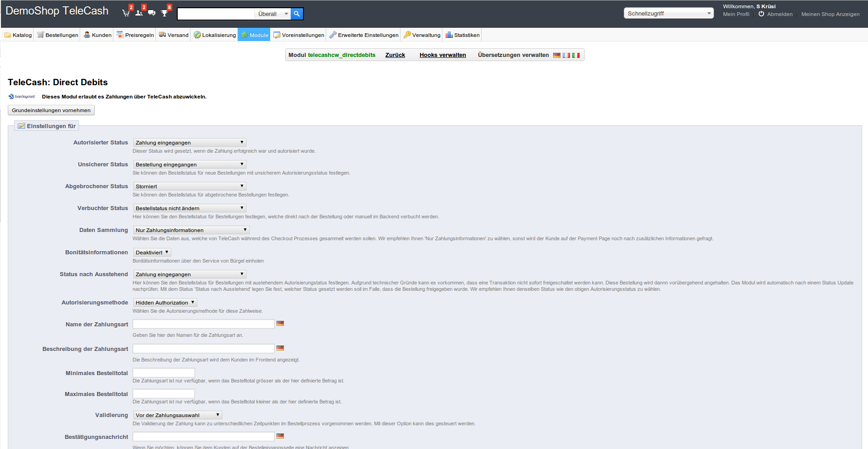Open the Überall search scope dropdown

272,14
